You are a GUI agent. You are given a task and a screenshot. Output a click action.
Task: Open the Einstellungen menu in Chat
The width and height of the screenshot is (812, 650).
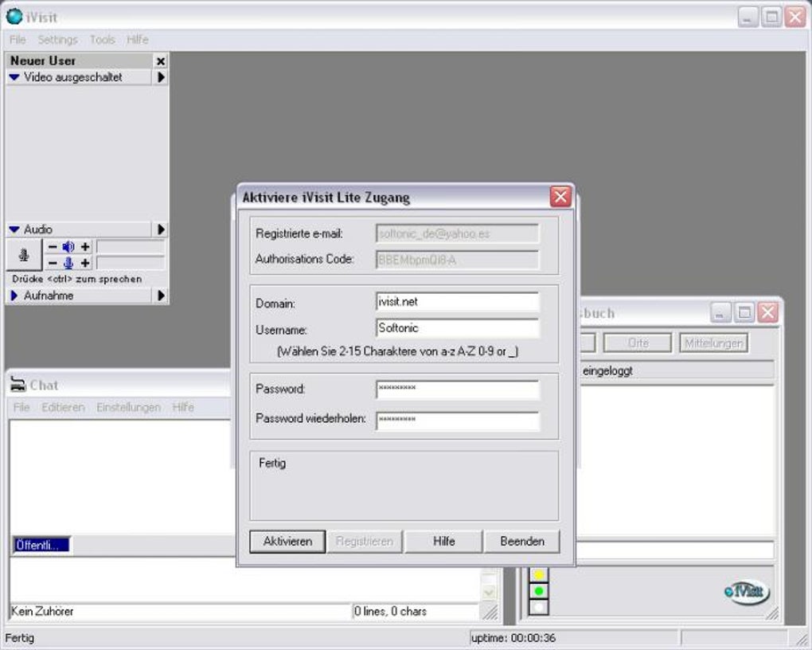point(128,407)
